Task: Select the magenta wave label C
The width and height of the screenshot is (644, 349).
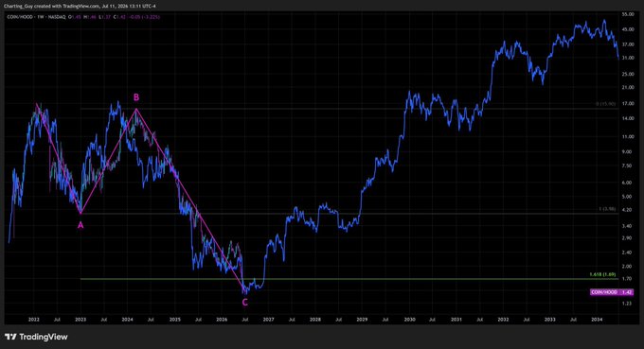Action: point(244,303)
